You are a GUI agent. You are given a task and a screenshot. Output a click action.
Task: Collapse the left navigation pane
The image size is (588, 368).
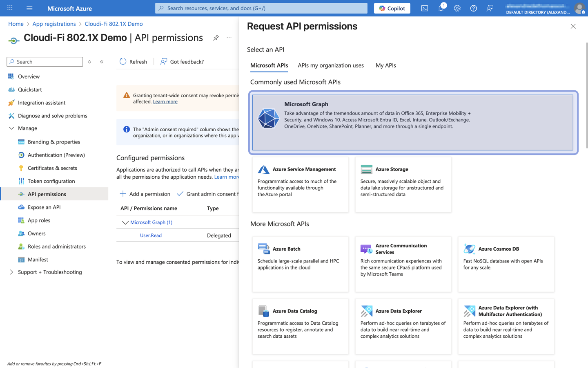102,62
